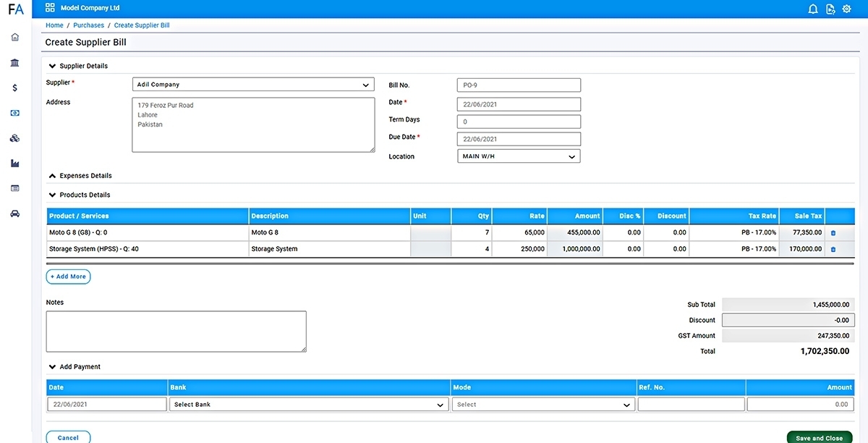
Task: Open the Purchases cash icon in sidebar
Action: click(15, 113)
